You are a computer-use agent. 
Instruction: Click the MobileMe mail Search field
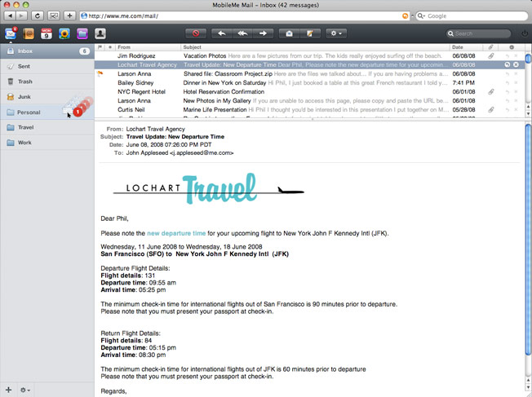click(478, 33)
